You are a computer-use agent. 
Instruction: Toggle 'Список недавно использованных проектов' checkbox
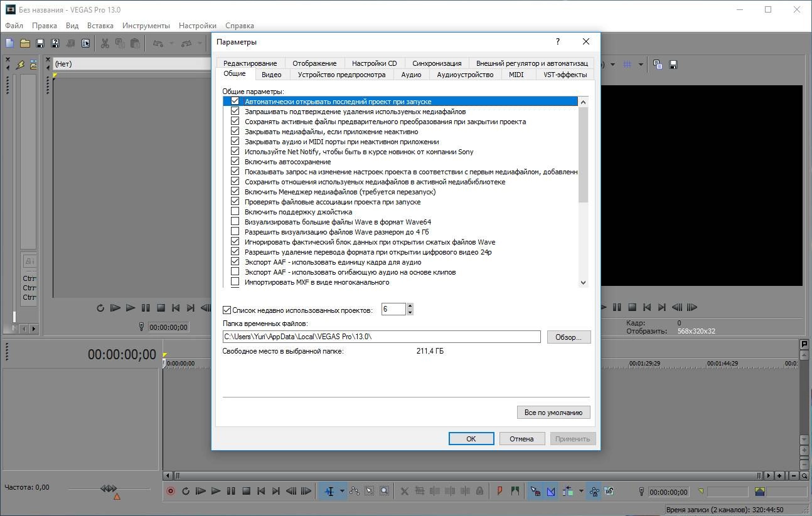point(227,310)
